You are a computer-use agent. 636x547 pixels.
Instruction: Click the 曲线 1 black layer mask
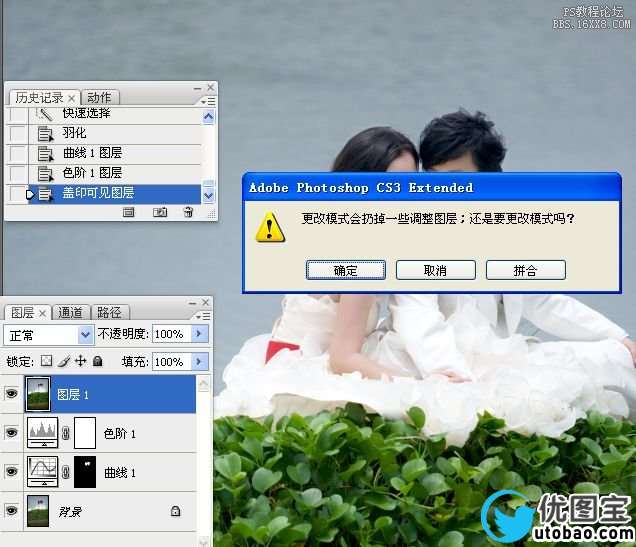[85, 472]
